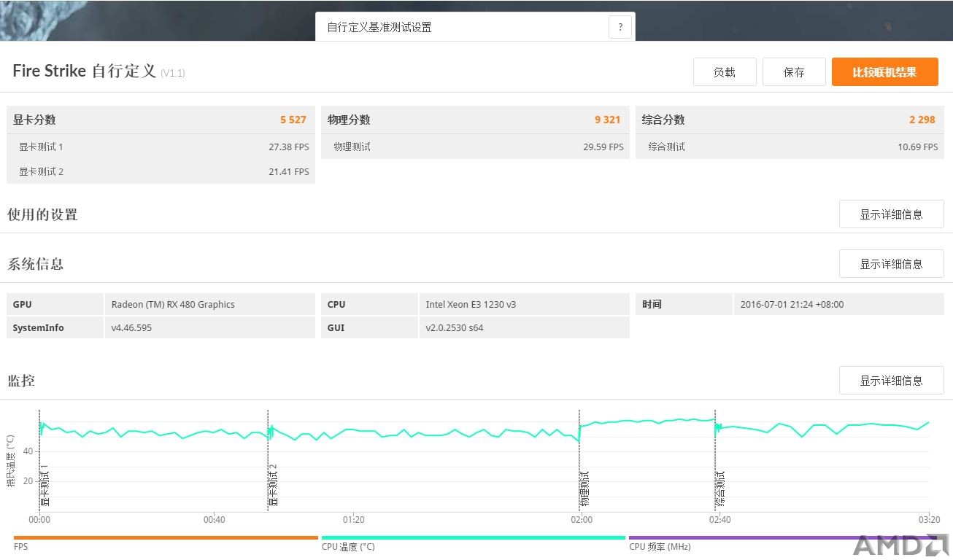Click the 03:20 time axis label
Viewport: 953px width, 560px height.
[929, 520]
